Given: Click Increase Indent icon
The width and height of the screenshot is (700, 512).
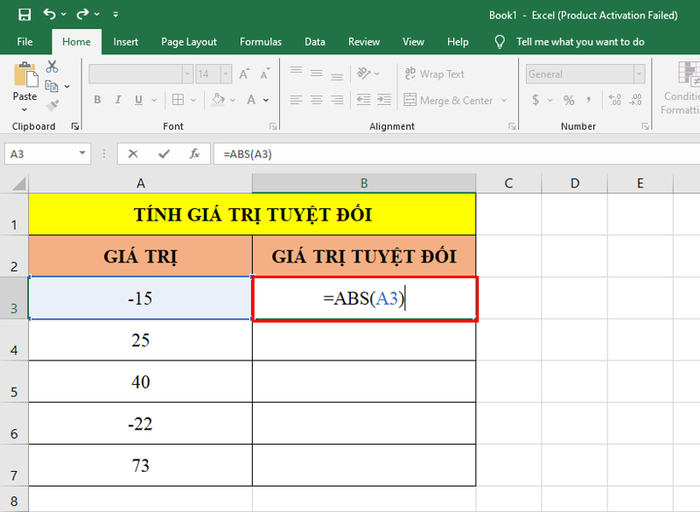Looking at the screenshot, I should (x=384, y=99).
